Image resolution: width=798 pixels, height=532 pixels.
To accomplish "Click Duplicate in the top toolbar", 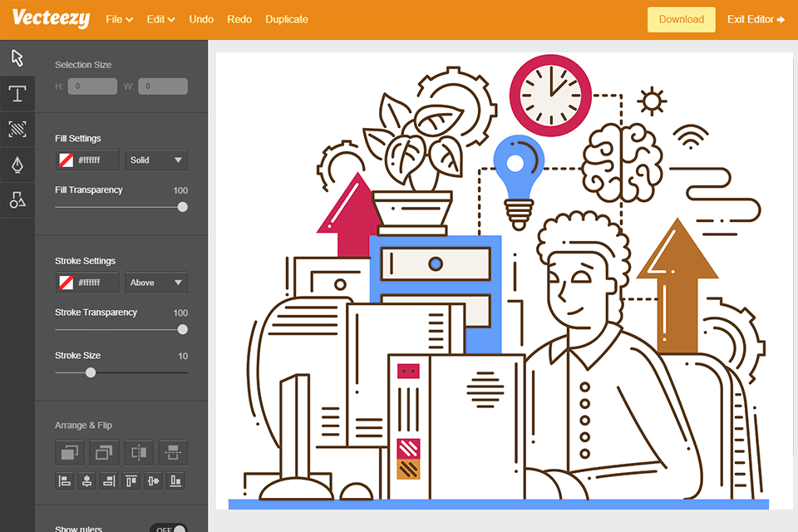I will coord(286,18).
